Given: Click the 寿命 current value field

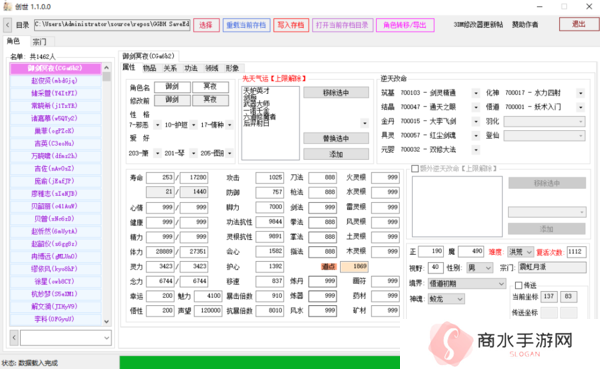Looking at the screenshot, I should 160,178.
